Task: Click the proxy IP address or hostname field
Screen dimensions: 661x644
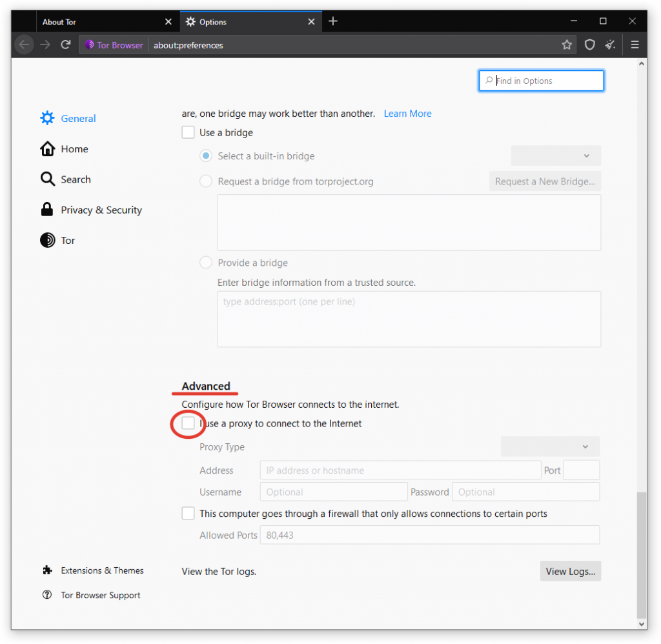Action: 400,470
